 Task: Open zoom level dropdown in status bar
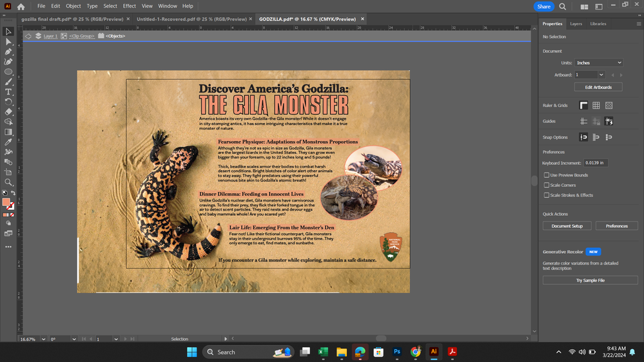click(x=44, y=339)
